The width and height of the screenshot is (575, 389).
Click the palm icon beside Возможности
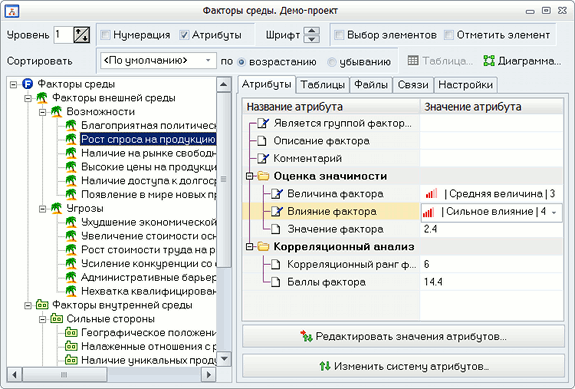(56, 111)
